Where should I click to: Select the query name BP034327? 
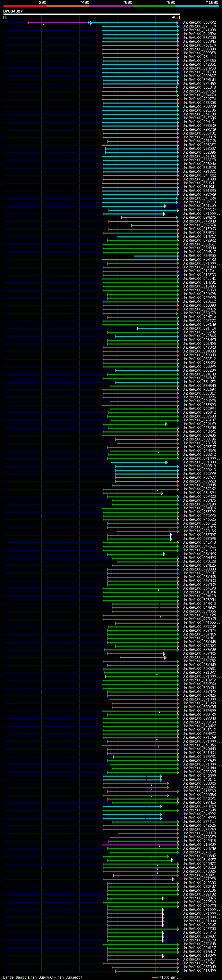coord(13,11)
